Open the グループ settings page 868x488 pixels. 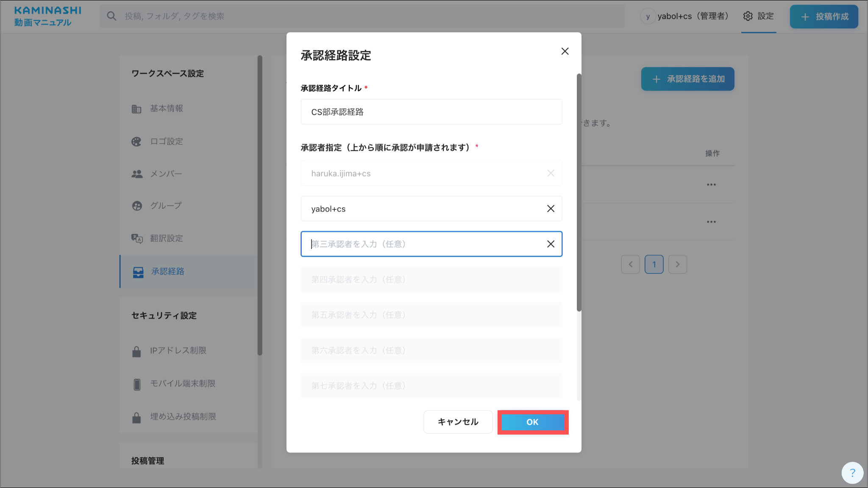click(166, 206)
